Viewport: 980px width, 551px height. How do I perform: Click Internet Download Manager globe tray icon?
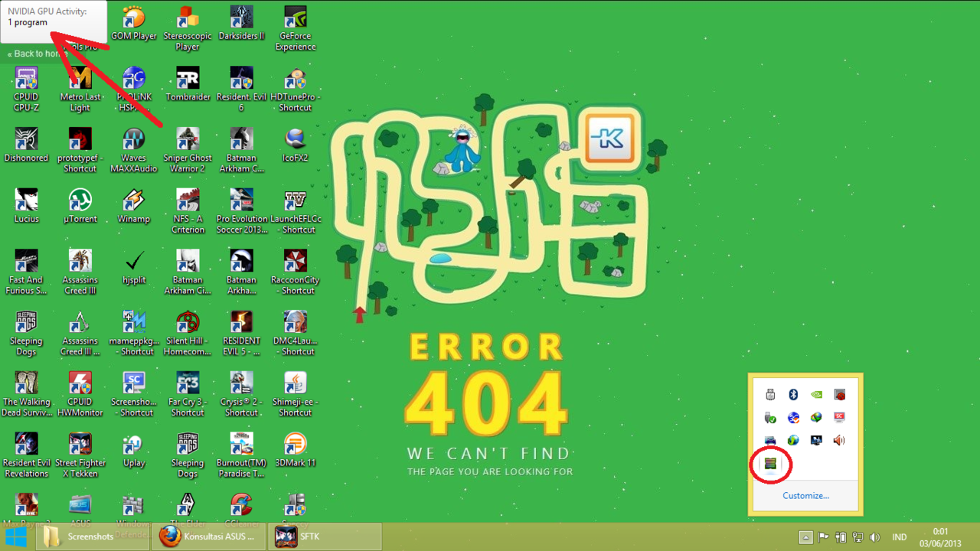pyautogui.click(x=816, y=418)
